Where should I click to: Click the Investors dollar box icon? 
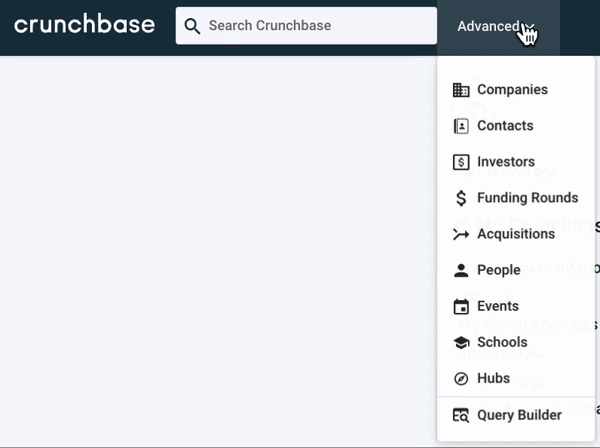coord(461,162)
